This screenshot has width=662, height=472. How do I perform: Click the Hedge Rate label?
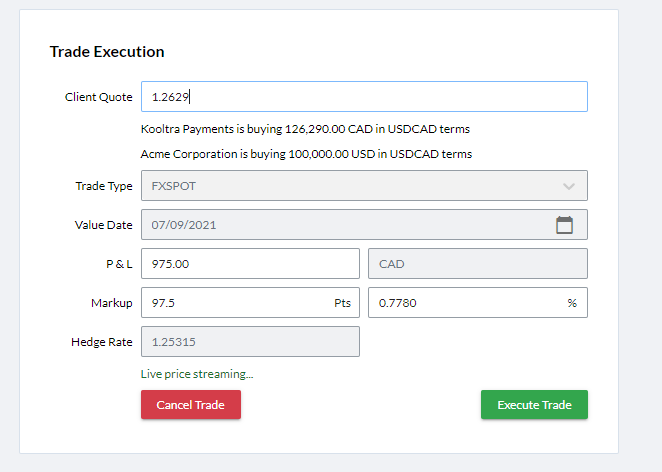101,341
